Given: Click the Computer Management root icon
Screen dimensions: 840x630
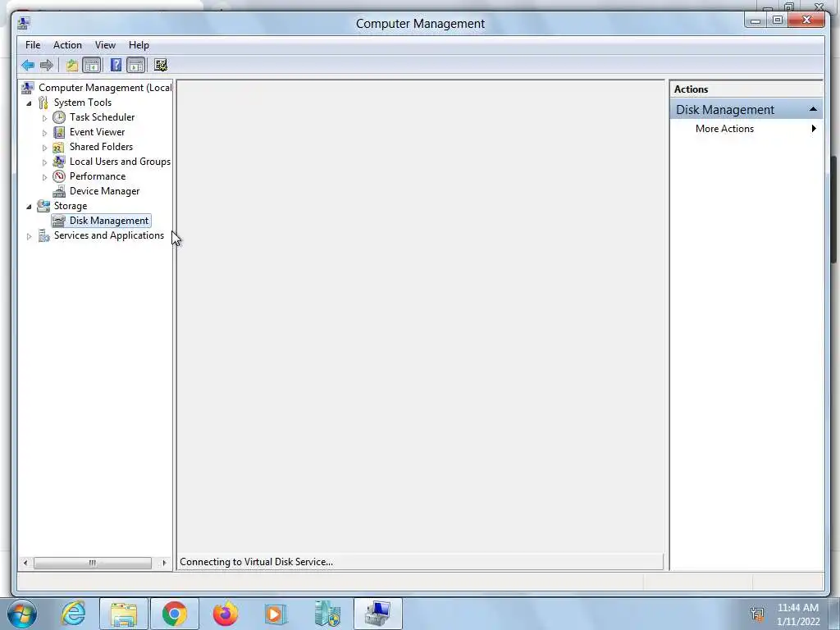Looking at the screenshot, I should click(x=28, y=87).
